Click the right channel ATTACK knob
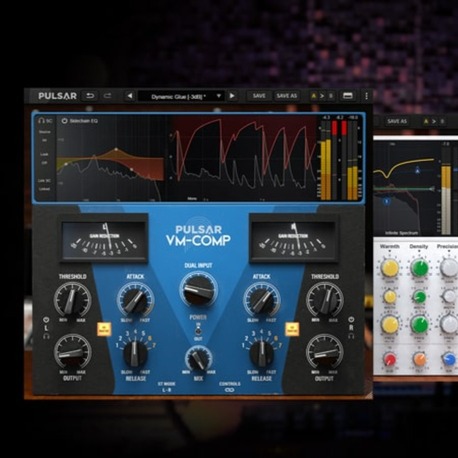458x458 pixels. 261,300
